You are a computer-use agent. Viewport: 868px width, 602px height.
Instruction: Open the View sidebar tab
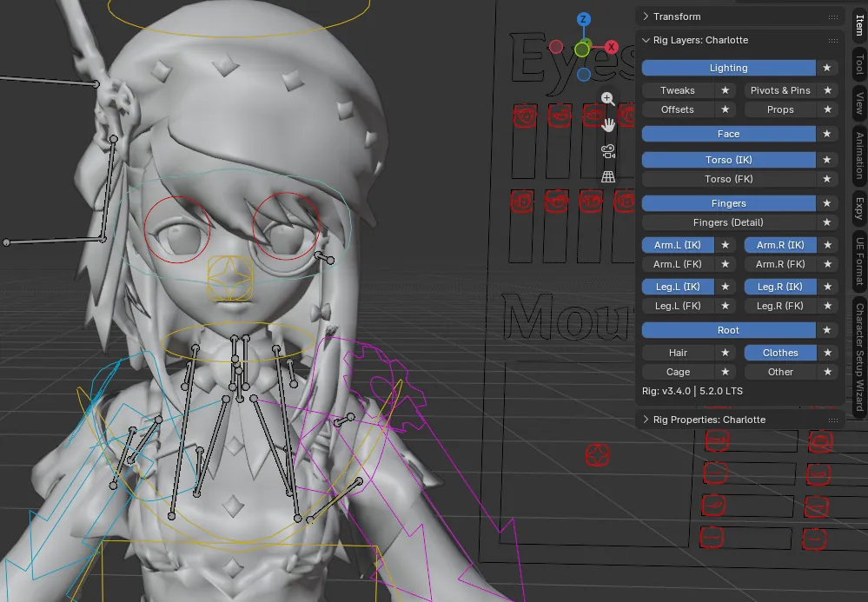[859, 103]
